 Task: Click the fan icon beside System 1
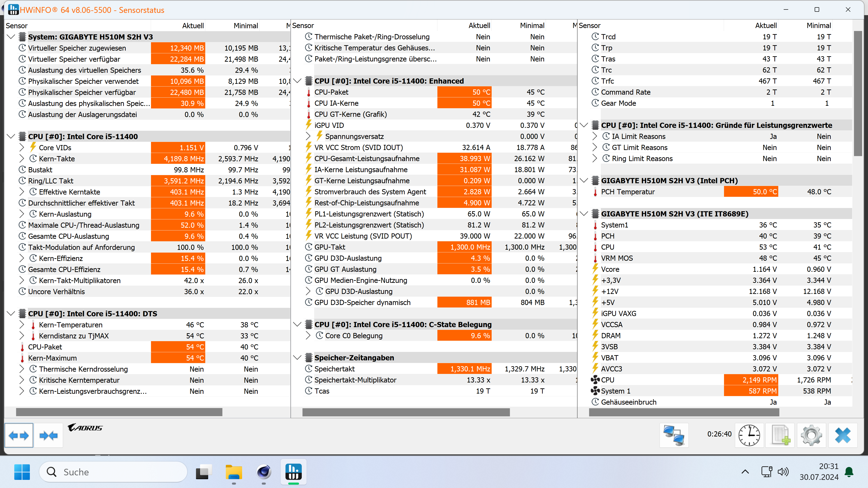pos(595,391)
